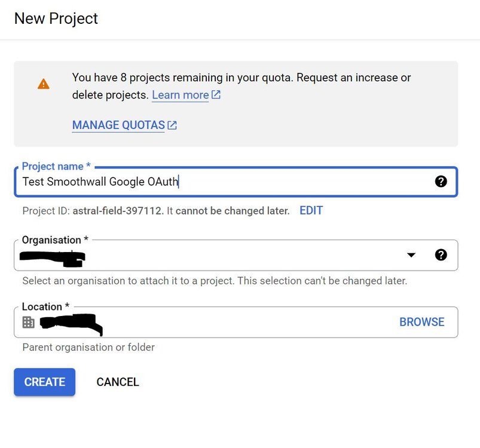The height and width of the screenshot is (448, 480).
Task: Expand the Organisation dropdown arrow
Action: pos(411,254)
